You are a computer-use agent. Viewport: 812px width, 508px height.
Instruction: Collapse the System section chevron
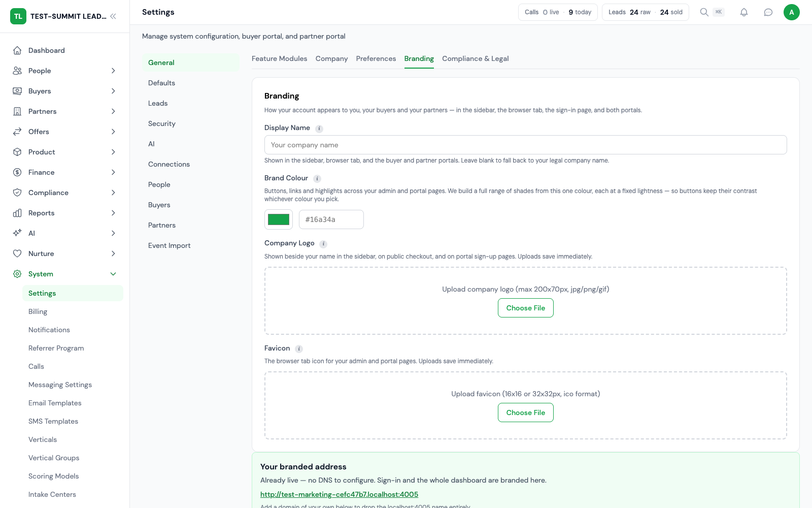113,274
